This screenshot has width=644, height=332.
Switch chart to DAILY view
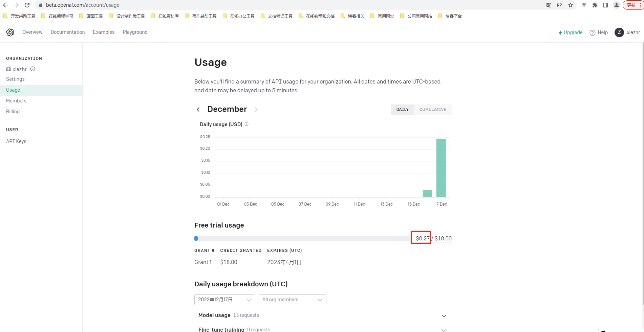402,110
